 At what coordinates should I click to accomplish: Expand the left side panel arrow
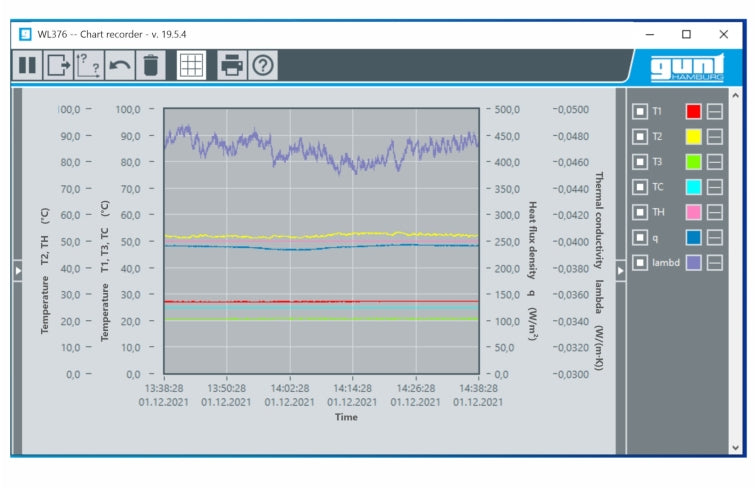coord(17,271)
